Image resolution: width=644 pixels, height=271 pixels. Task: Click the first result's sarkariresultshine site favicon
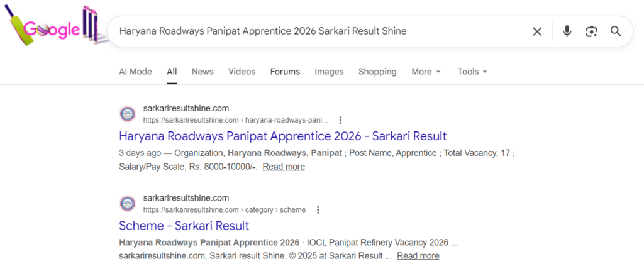(x=128, y=114)
